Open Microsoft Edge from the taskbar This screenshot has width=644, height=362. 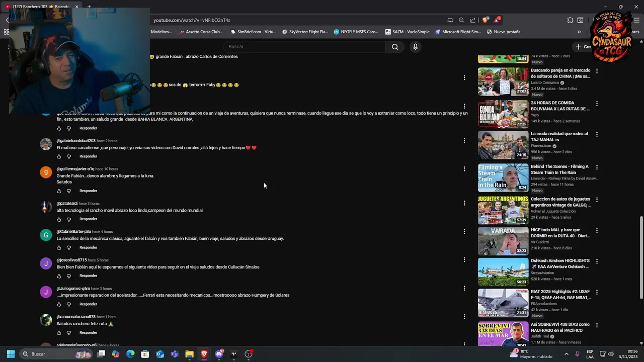point(130,354)
